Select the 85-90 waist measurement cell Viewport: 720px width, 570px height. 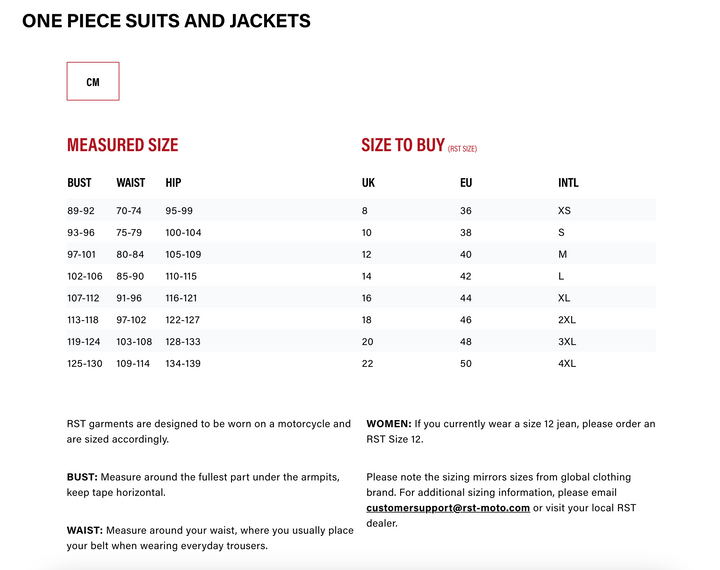coord(130,276)
